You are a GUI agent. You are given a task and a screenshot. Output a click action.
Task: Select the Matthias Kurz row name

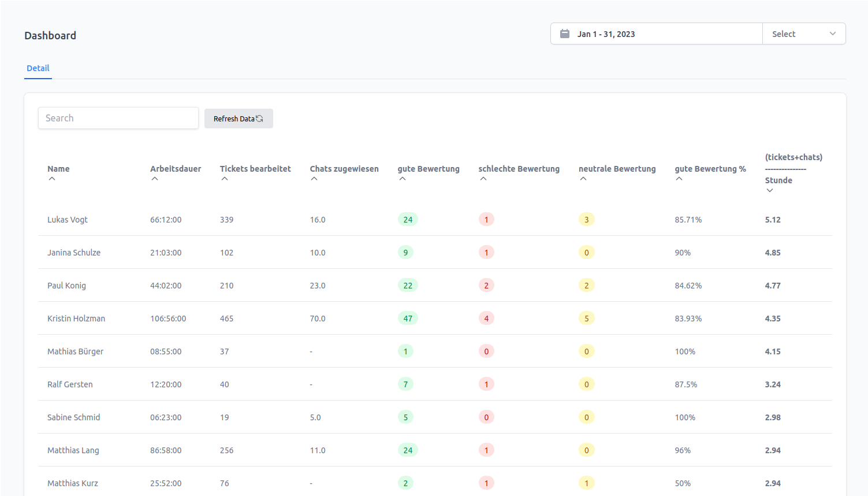click(x=73, y=483)
